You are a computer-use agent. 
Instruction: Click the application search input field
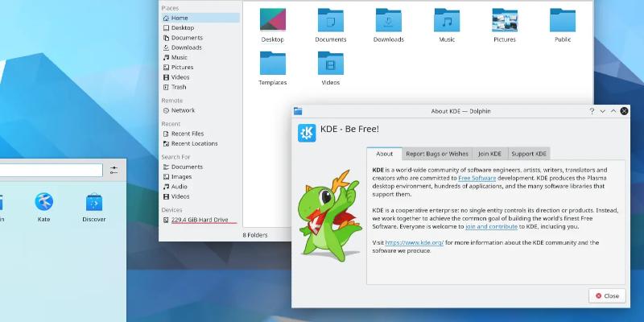50,170
